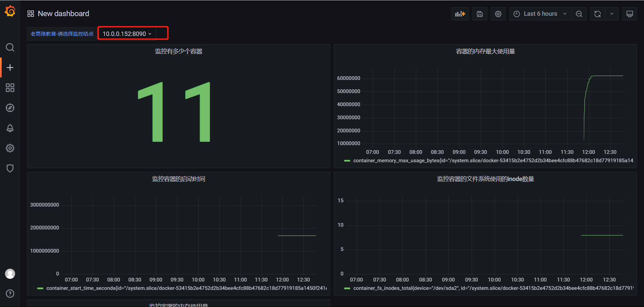This screenshot has width=644, height=307.
Task: Open the Dashboards grid icon in the sidebar
Action: 10,88
